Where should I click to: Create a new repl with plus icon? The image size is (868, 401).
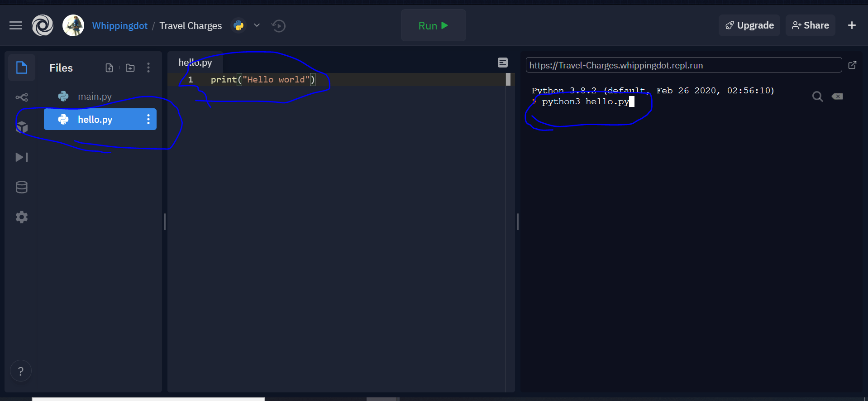point(852,25)
